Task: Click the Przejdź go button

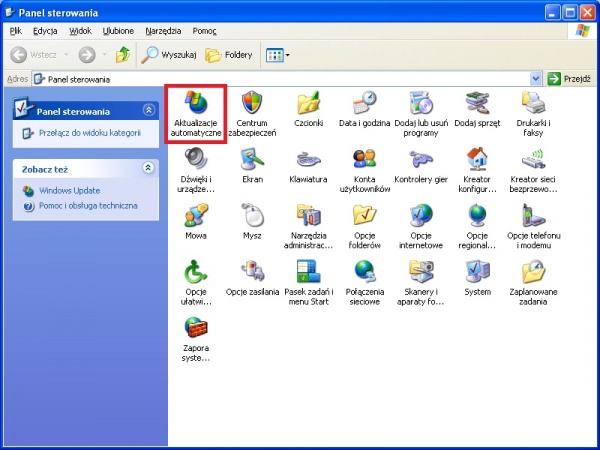Action: [x=569, y=79]
